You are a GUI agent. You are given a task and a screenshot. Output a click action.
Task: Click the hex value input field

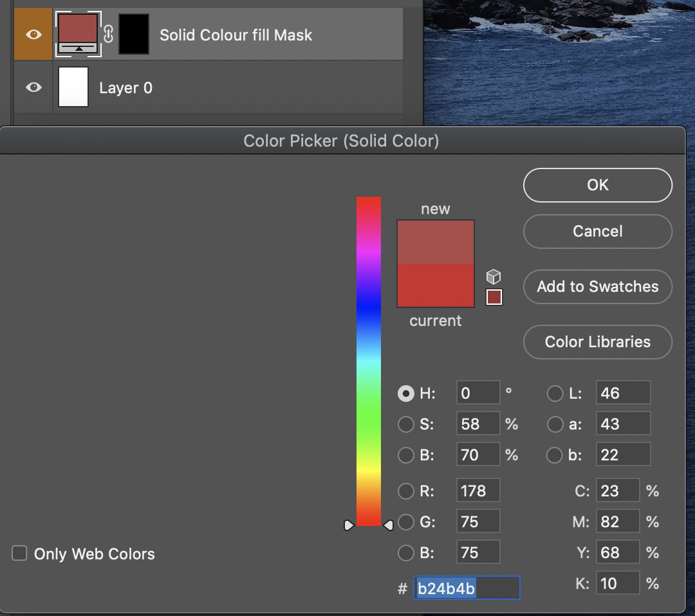pyautogui.click(x=467, y=588)
